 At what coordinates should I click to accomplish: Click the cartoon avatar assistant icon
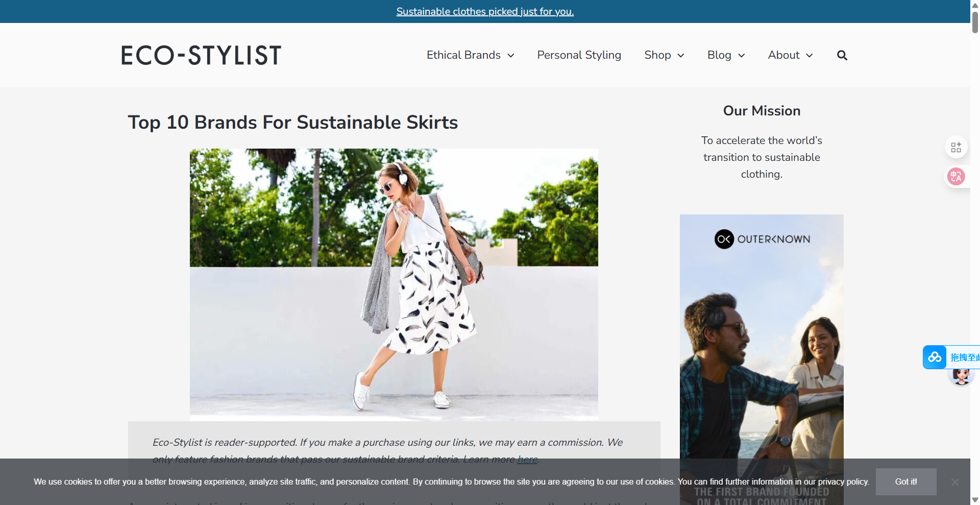click(961, 376)
